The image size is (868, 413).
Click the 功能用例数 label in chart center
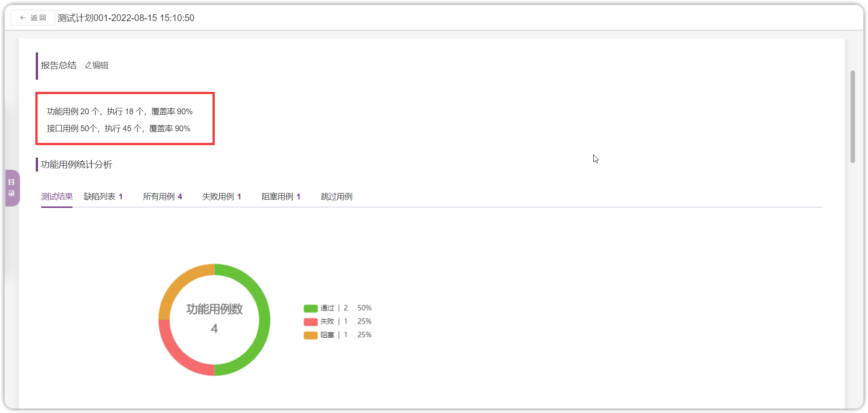coord(214,309)
